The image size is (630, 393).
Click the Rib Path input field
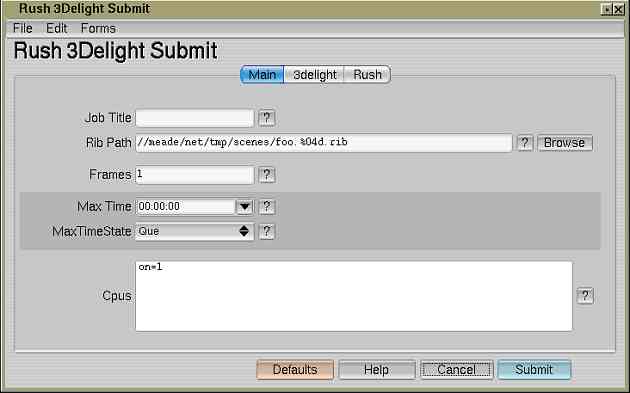tap(324, 143)
